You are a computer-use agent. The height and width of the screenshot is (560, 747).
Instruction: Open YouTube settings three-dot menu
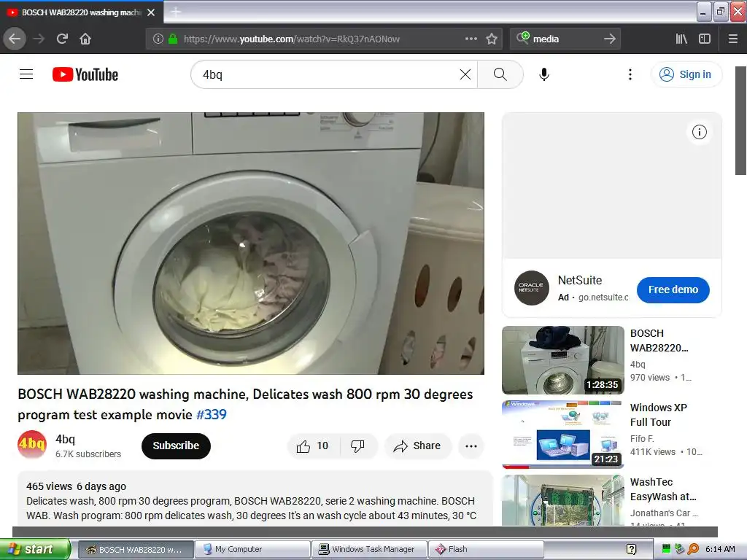pyautogui.click(x=630, y=74)
